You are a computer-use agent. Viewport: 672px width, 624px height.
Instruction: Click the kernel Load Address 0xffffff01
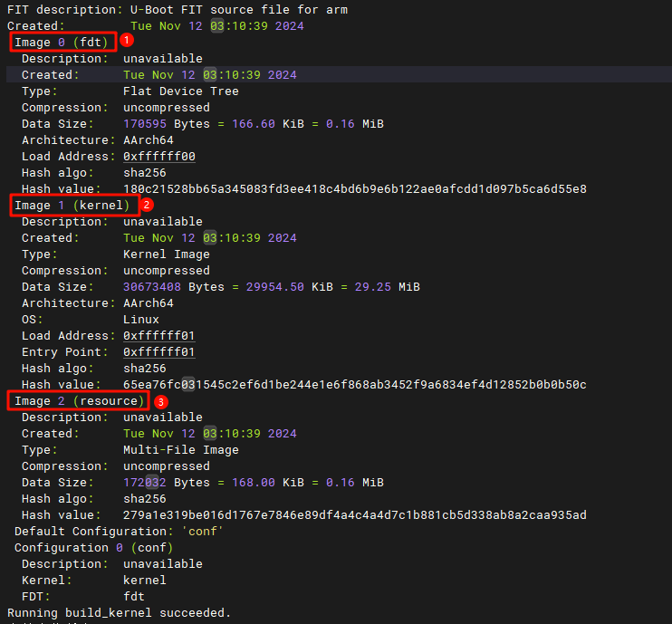point(159,336)
